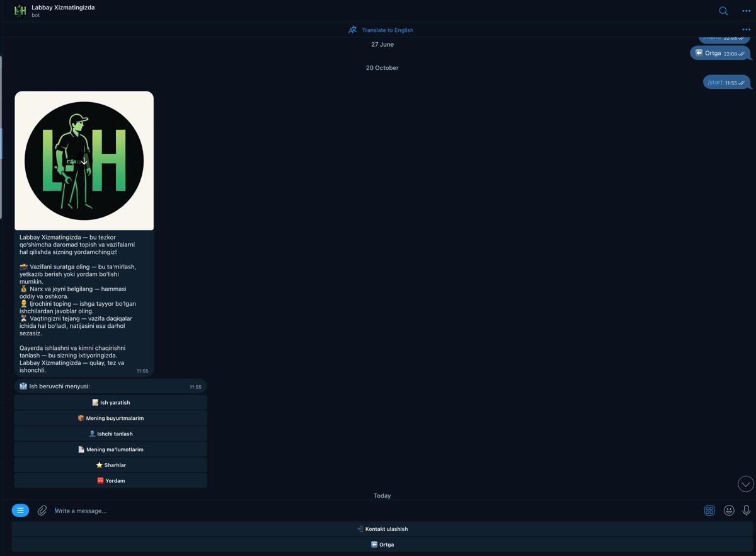Download the LH logo image in the message
The width and height of the screenshot is (756, 556).
click(x=84, y=161)
